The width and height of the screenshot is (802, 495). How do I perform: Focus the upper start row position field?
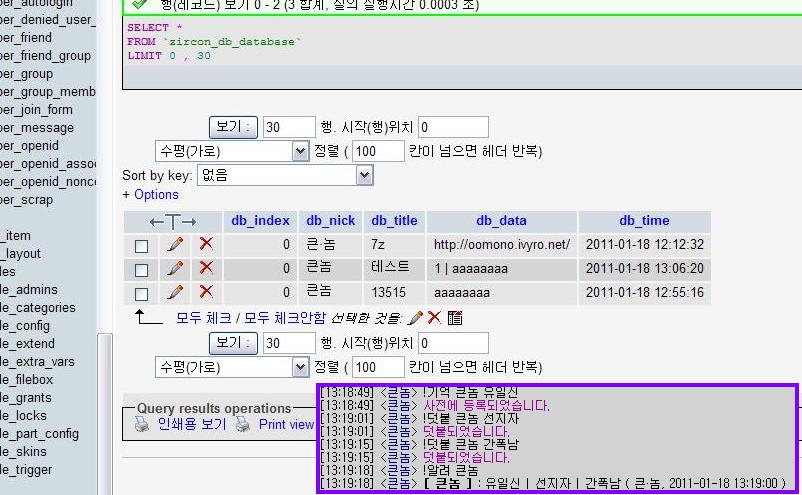[453, 127]
